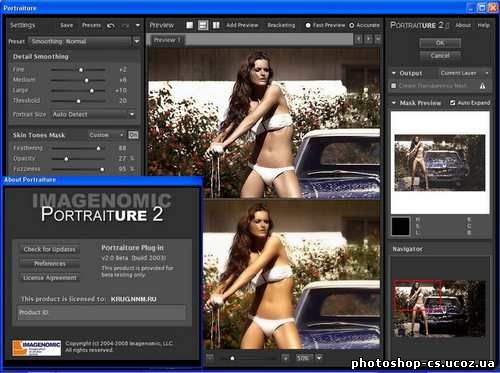This screenshot has height=373, width=500.
Task: Go to previous preview tab arrow
Action: [359, 39]
